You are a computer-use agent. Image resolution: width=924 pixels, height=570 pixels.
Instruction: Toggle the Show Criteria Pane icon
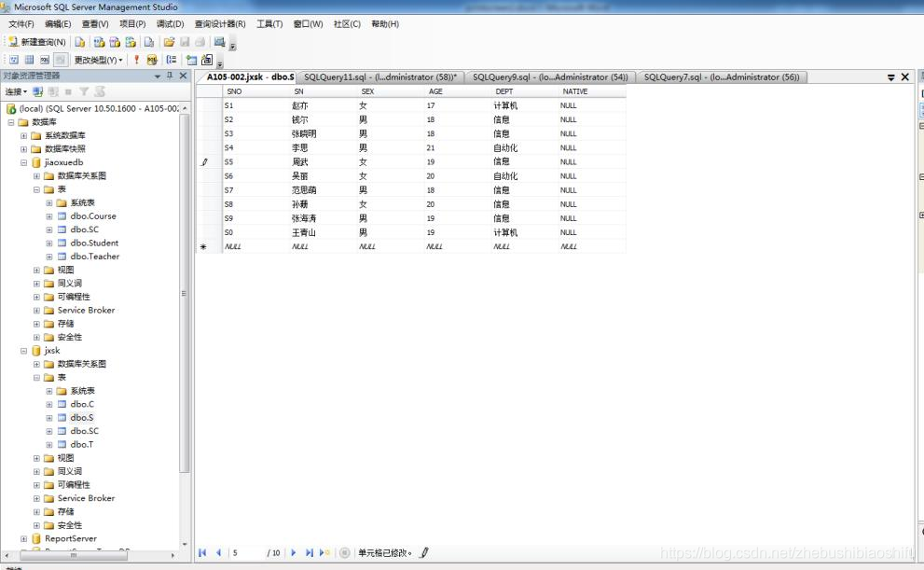point(29,60)
